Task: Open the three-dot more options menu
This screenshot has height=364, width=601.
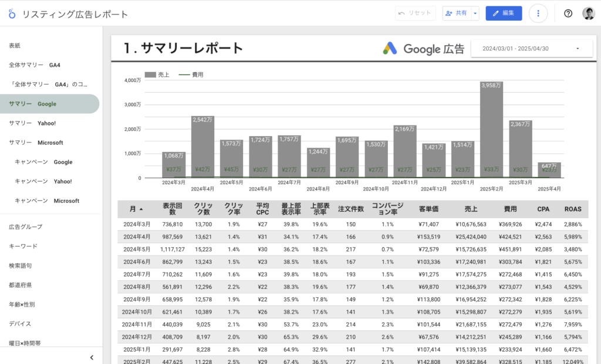Action: coord(538,13)
